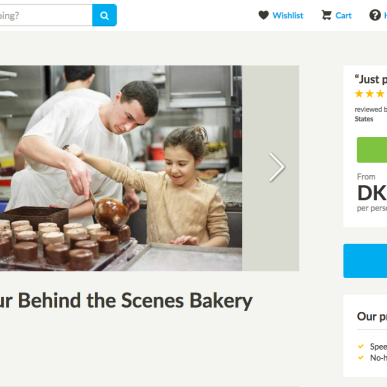This screenshot has height=387, width=387.
Task: Click the DK price text
Action: click(x=372, y=193)
